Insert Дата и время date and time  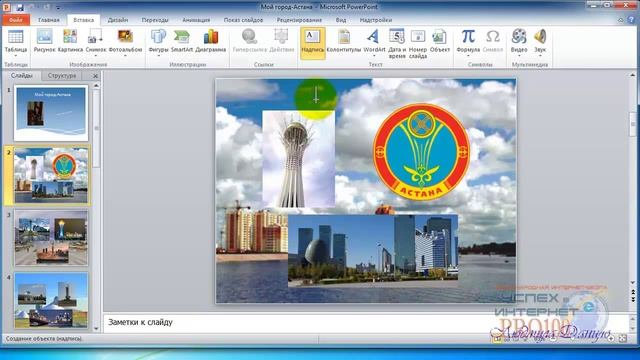tap(397, 43)
